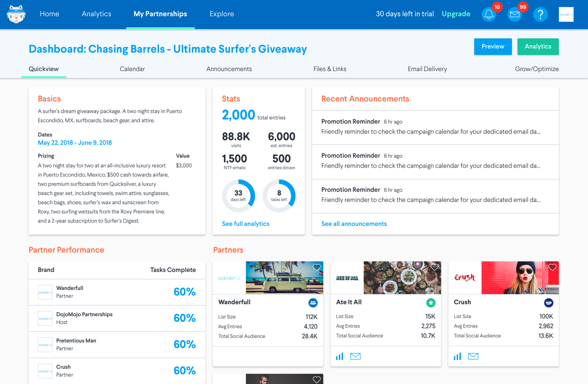This screenshot has width=588, height=384.
Task: Click the Wanderfull logo on partner card
Action: pos(229,278)
